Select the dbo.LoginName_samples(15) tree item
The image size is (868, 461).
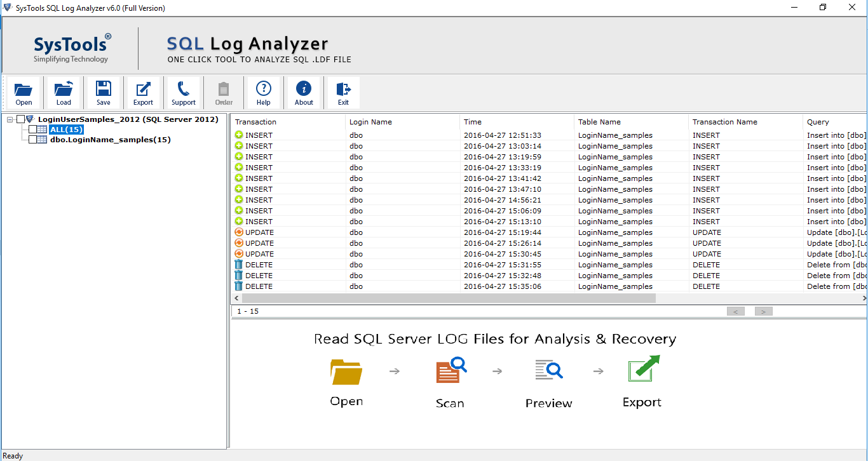click(x=111, y=140)
